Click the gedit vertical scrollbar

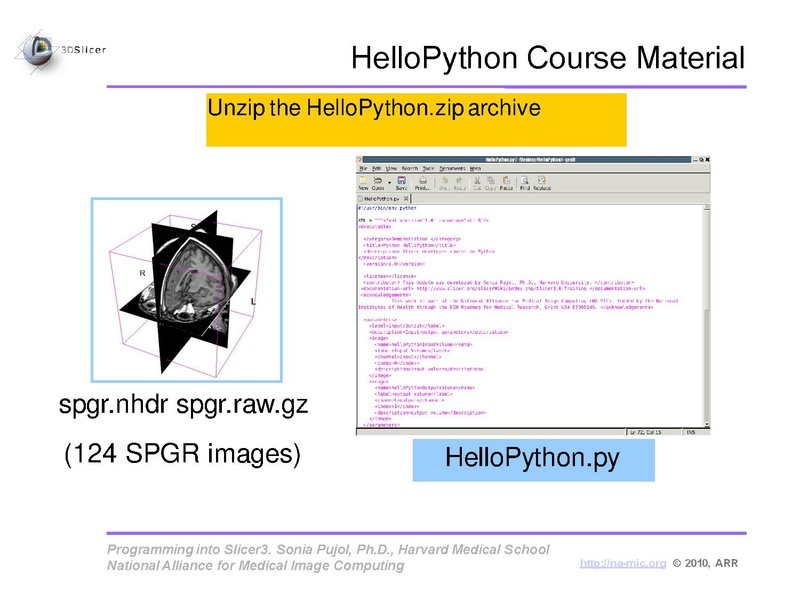(x=707, y=316)
